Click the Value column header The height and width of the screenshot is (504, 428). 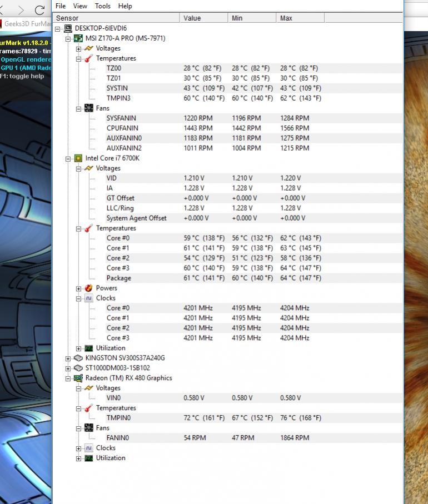click(204, 18)
